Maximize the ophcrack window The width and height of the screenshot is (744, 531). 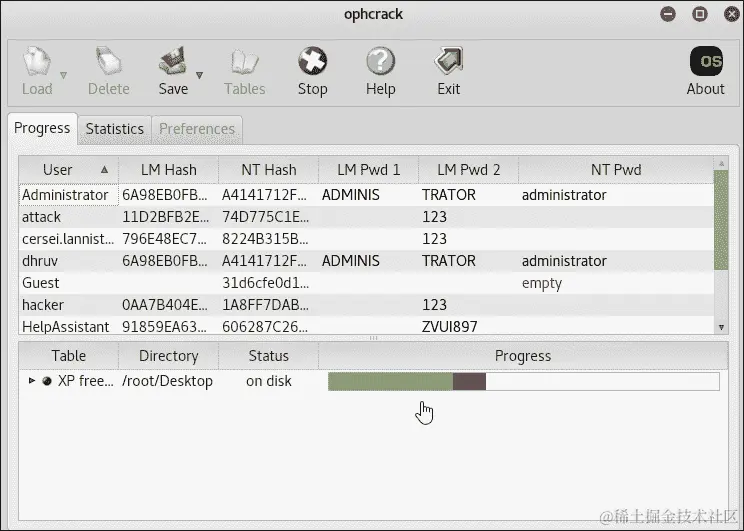(699, 14)
